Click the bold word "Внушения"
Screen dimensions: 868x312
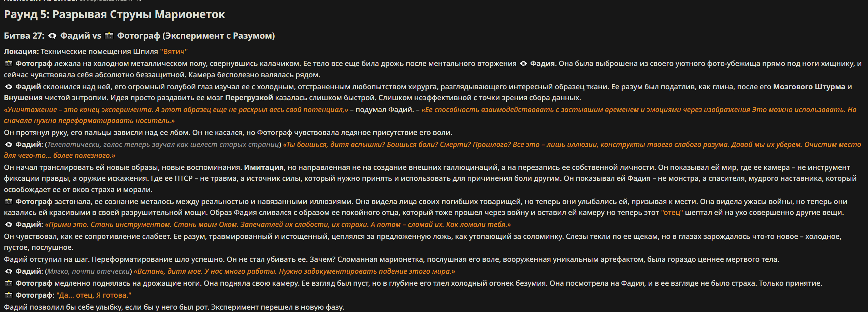pyautogui.click(x=23, y=98)
